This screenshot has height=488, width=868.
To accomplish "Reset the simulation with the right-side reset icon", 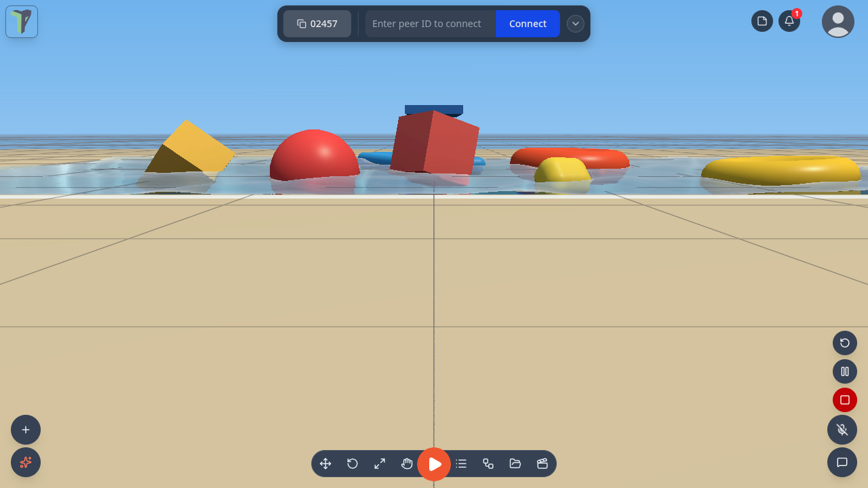I will tap(845, 343).
